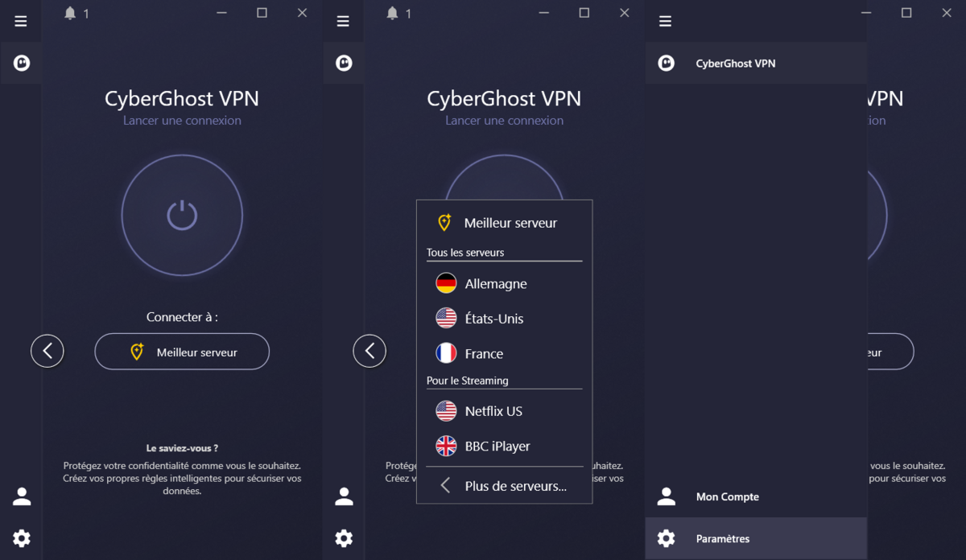Click Connecter à : label in left window

tap(182, 317)
